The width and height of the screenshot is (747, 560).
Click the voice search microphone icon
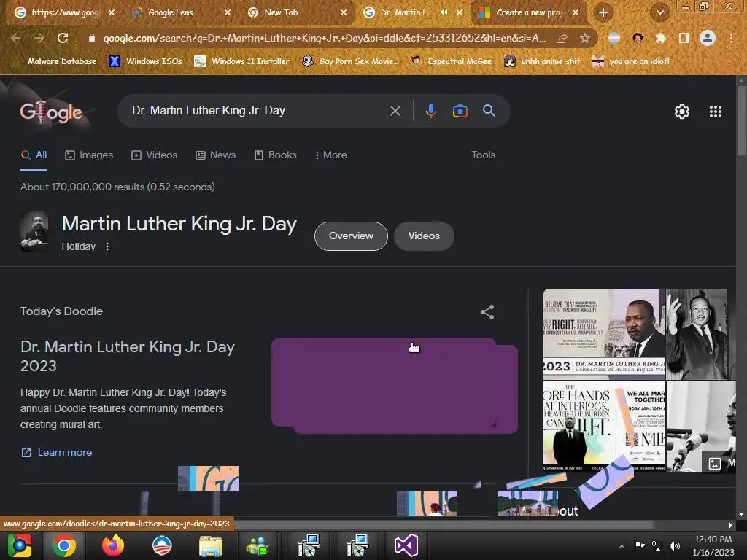point(430,111)
